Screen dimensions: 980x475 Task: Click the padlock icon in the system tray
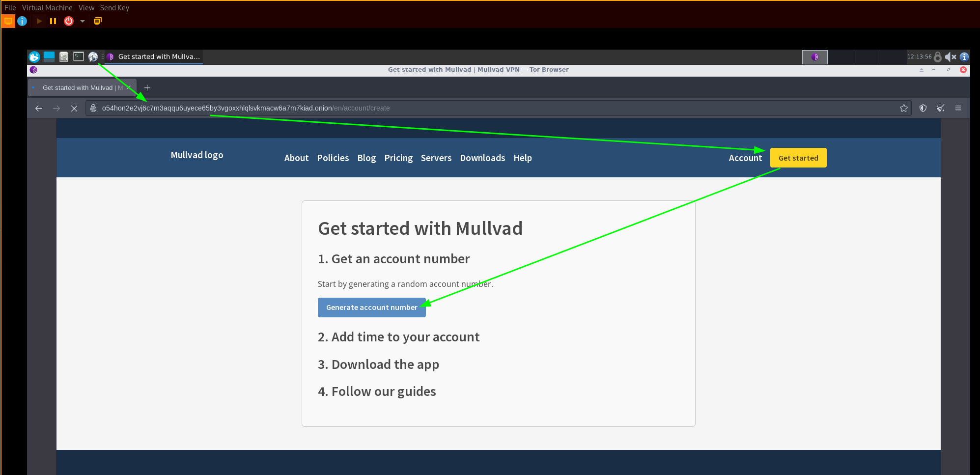click(x=938, y=57)
